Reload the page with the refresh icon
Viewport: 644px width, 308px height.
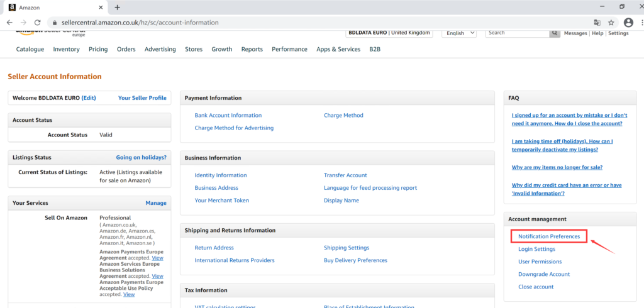[37, 23]
